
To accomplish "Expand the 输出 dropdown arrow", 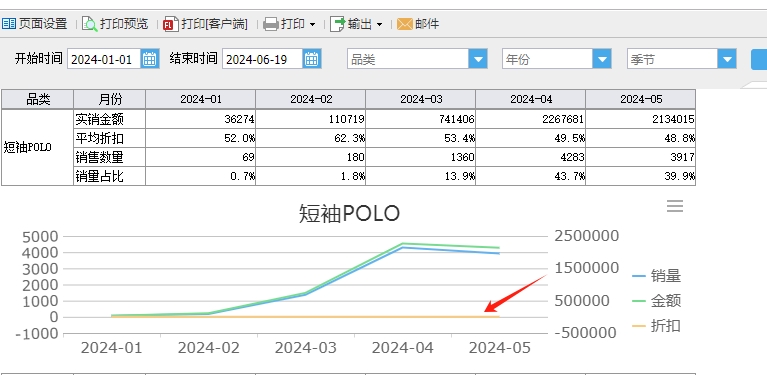I will 379,24.
